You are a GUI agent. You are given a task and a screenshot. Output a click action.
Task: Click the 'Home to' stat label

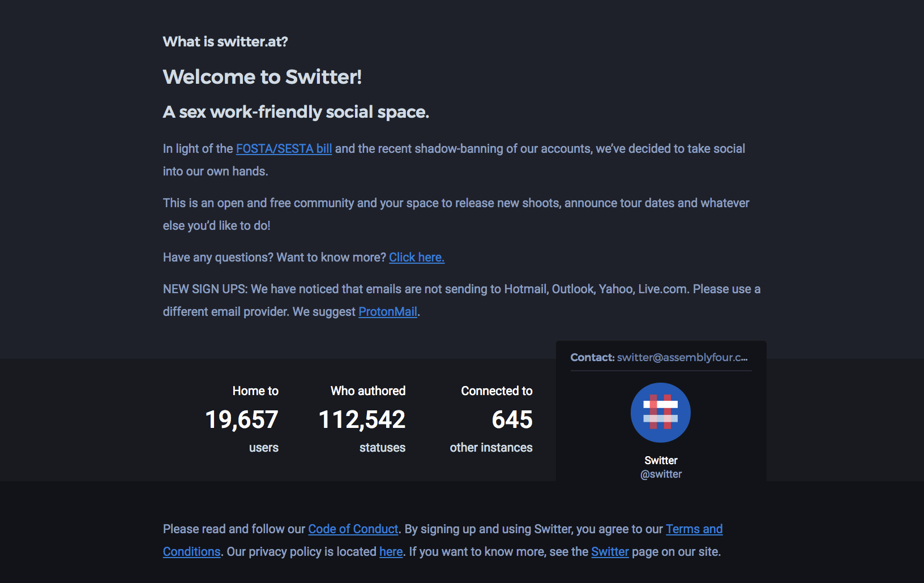[254, 391]
